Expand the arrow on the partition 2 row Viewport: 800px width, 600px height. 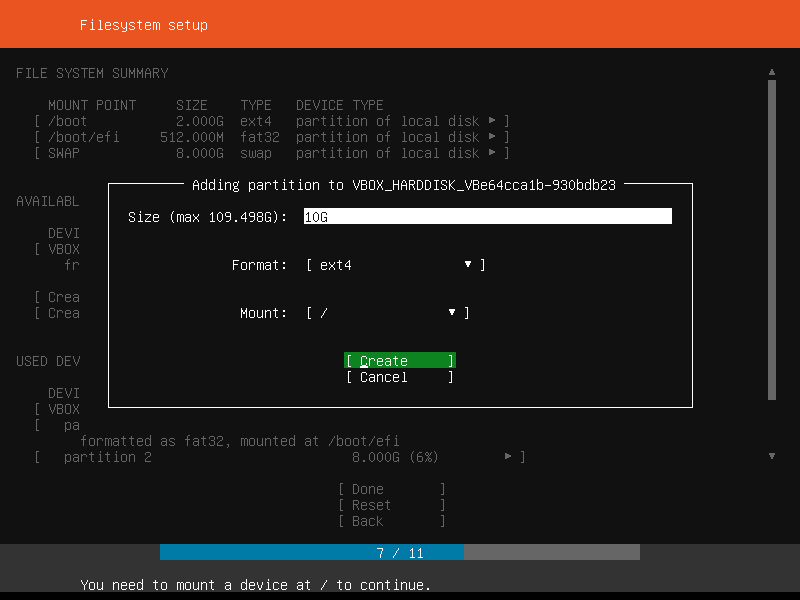(508, 456)
